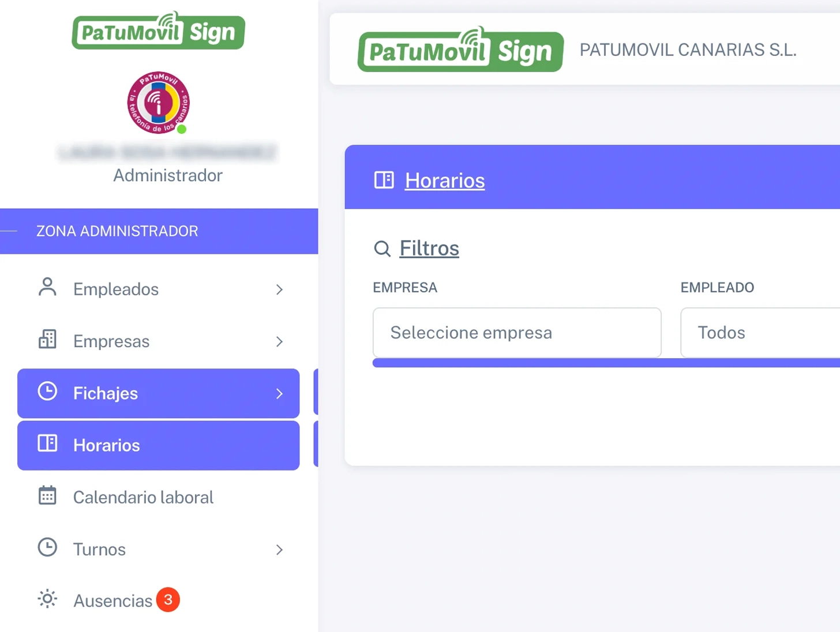
Task: Open the Seleccione empresa dropdown
Action: pos(516,333)
